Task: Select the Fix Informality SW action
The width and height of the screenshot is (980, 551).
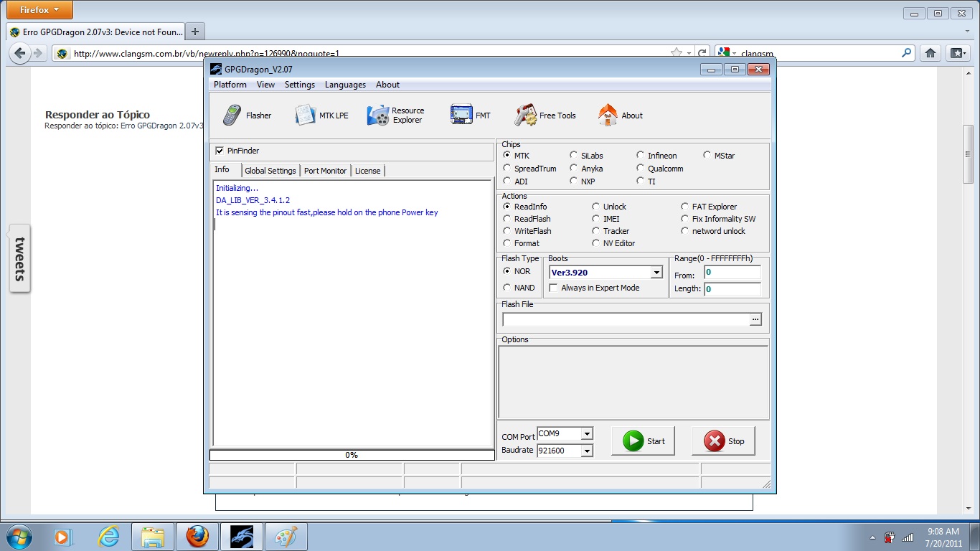Action: tap(685, 219)
